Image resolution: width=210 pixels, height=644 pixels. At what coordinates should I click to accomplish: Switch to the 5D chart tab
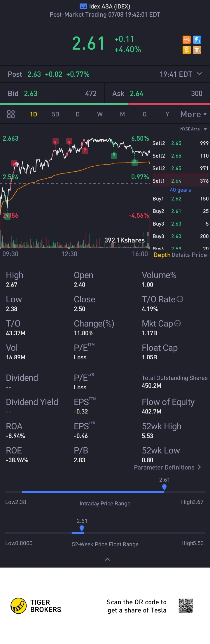pos(55,114)
